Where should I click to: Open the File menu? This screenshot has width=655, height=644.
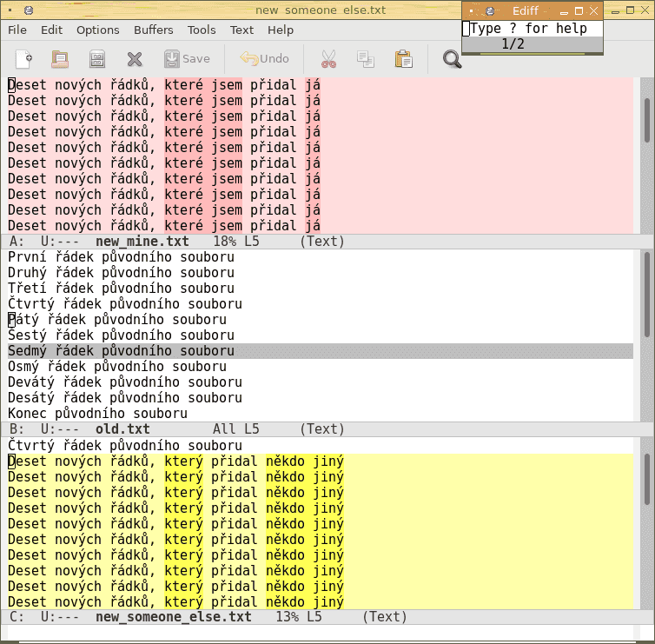pos(17,30)
